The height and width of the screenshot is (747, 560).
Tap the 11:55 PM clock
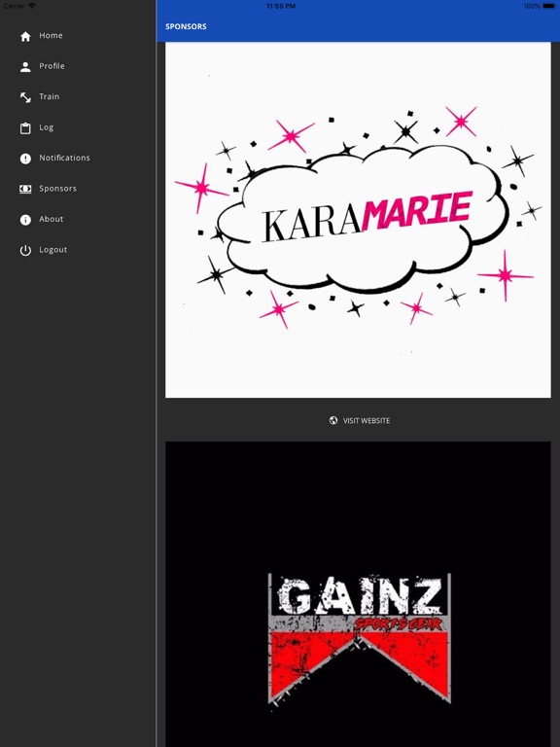pyautogui.click(x=280, y=6)
